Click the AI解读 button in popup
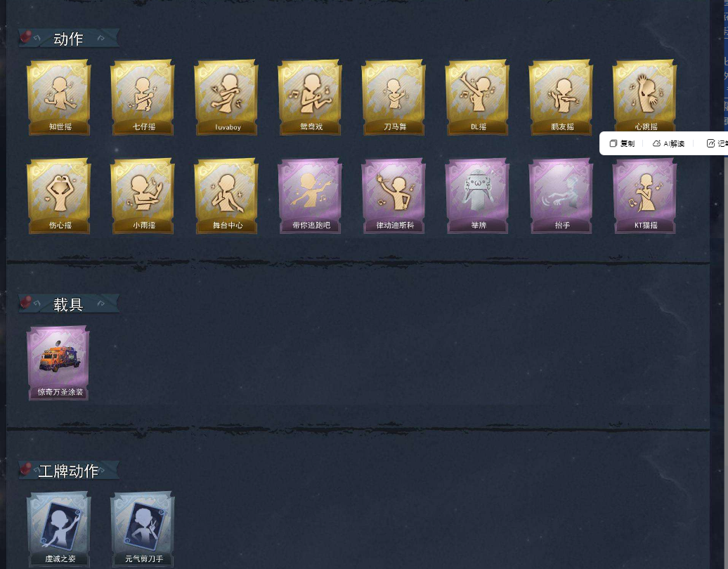The width and height of the screenshot is (728, 569). 668,143
